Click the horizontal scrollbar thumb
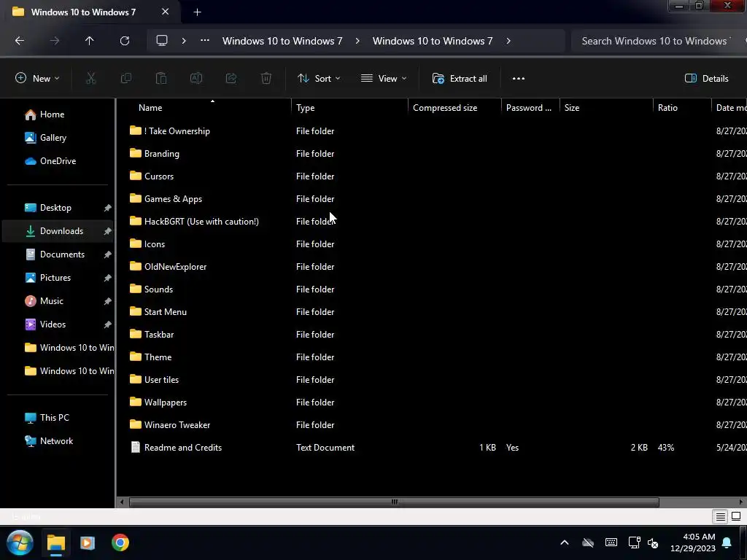747x560 pixels. 394,502
